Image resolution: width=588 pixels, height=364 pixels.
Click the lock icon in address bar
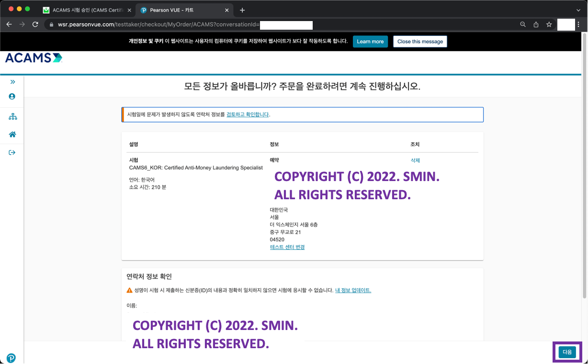coord(52,24)
